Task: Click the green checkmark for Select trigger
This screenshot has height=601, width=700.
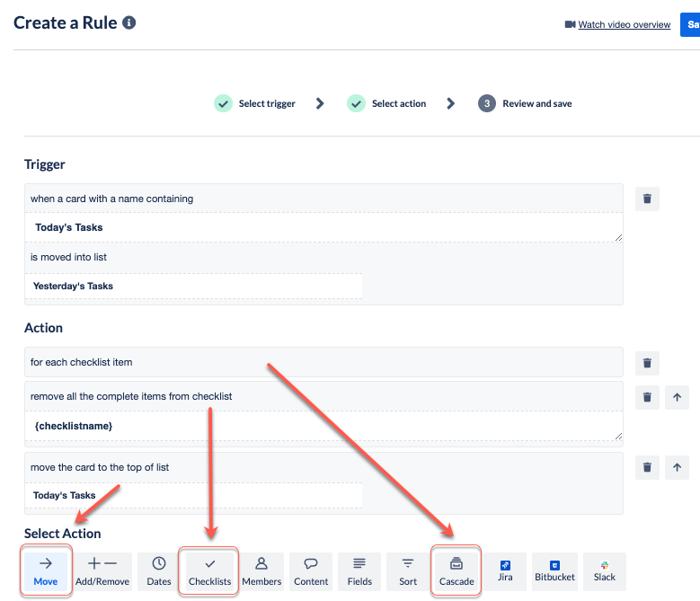Action: [x=223, y=103]
